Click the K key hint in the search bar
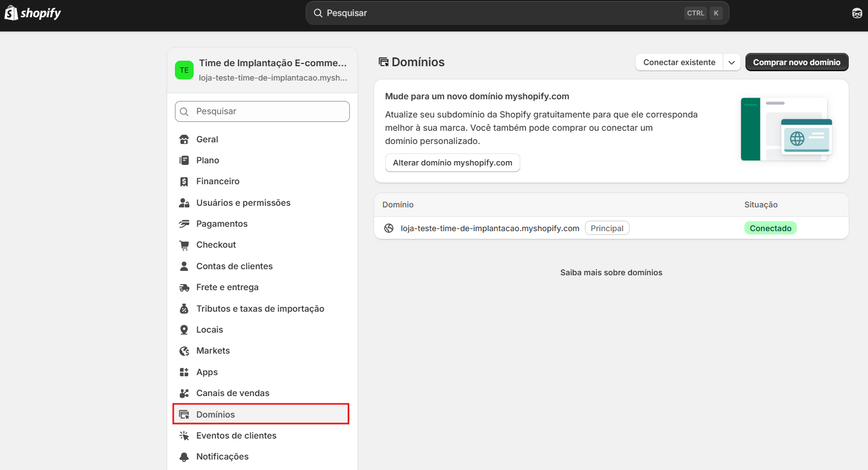This screenshot has width=868, height=470. (x=716, y=13)
